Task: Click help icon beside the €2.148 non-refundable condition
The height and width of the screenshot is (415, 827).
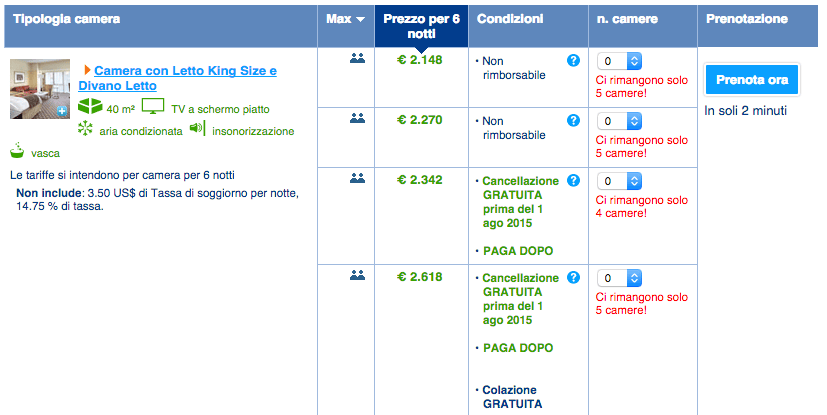Action: coord(573,60)
